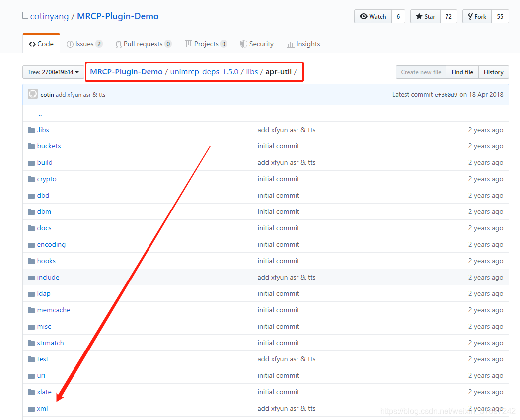Open the build folder
Viewport: 520px width, 420px height.
[45, 162]
